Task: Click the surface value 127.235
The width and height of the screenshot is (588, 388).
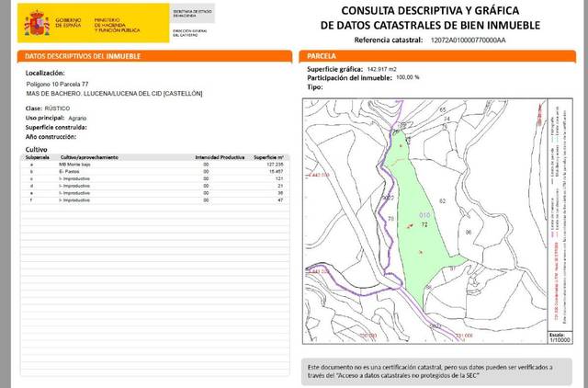Action: [x=275, y=165]
